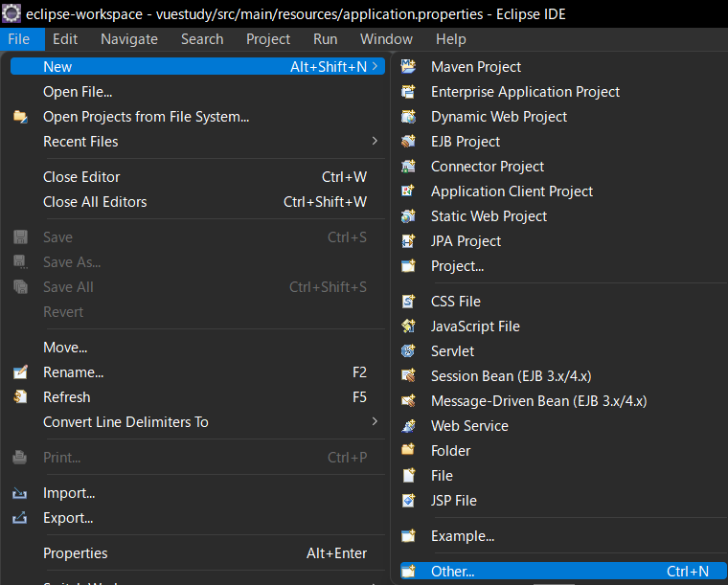This screenshot has height=585, width=728.
Task: Expand the New submenu arrow
Action: coord(375,66)
